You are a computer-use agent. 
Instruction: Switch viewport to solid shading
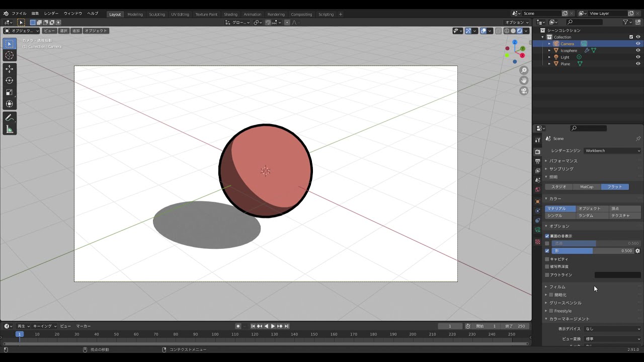coord(513,31)
